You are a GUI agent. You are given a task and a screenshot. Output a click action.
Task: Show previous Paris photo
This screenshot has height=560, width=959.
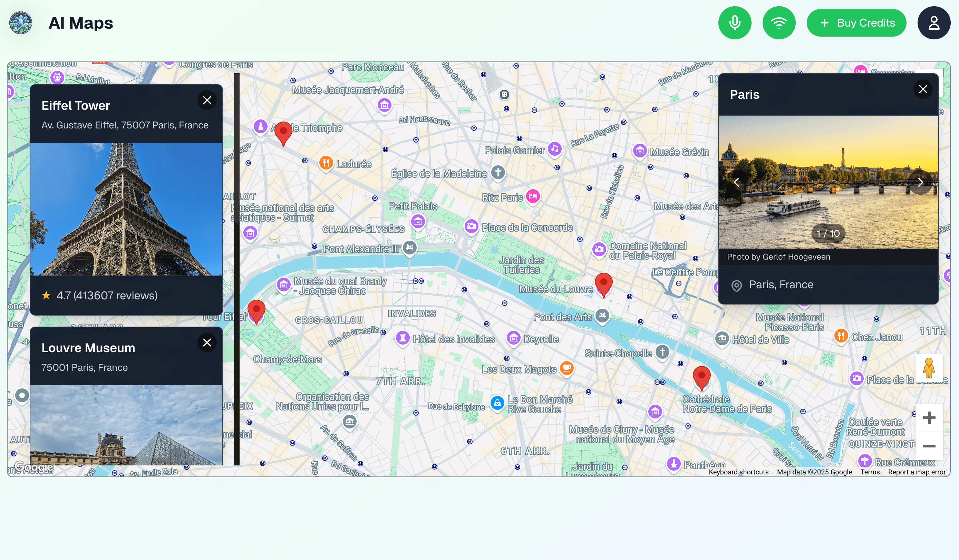(x=736, y=182)
